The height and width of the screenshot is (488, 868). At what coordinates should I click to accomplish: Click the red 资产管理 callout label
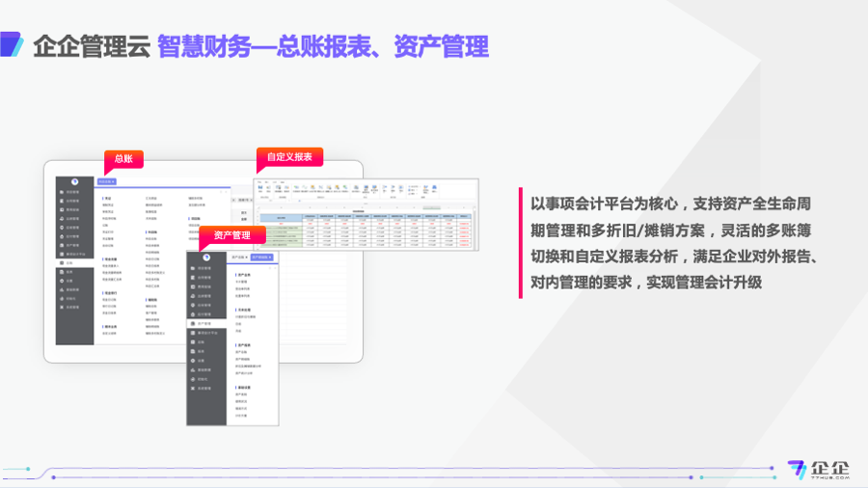click(231, 234)
